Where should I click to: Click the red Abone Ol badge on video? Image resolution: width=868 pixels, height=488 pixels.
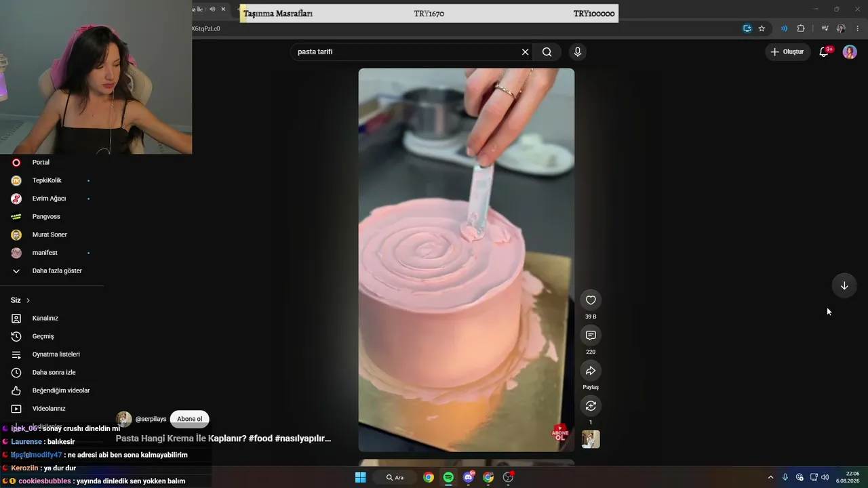click(560, 432)
